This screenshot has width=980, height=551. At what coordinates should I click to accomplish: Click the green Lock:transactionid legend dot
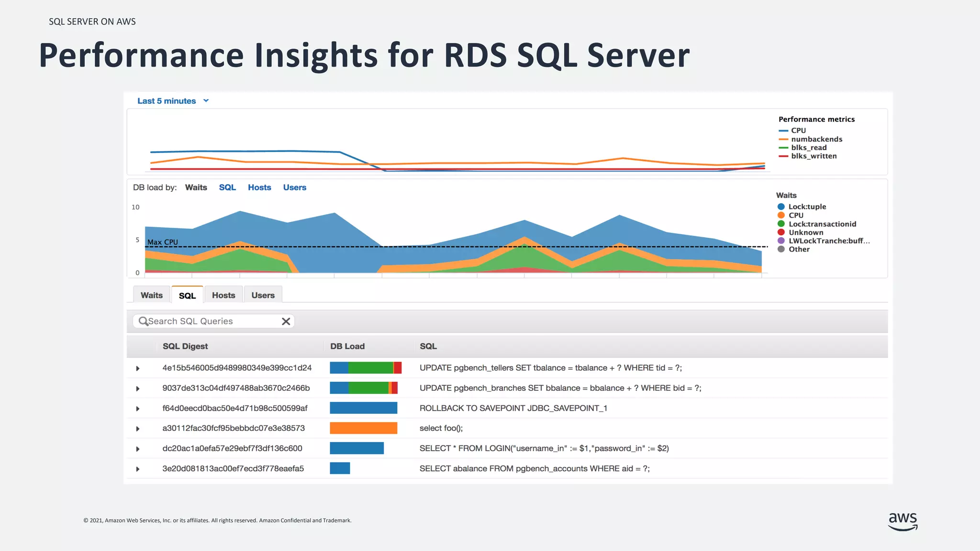pos(781,224)
